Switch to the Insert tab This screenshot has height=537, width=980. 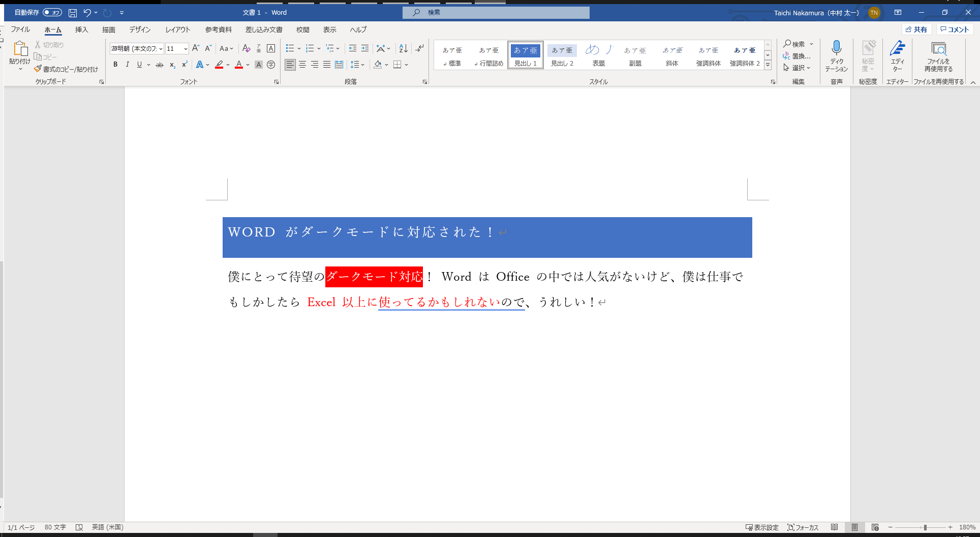click(x=81, y=29)
